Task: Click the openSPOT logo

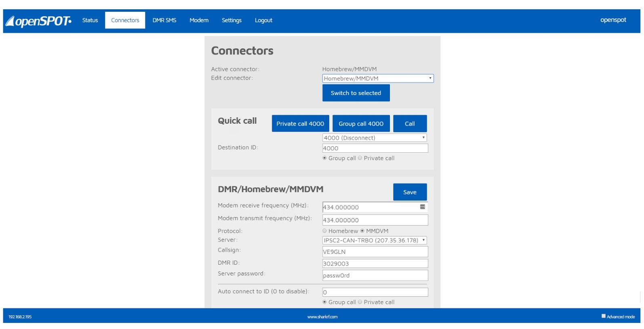Action: 38,21
